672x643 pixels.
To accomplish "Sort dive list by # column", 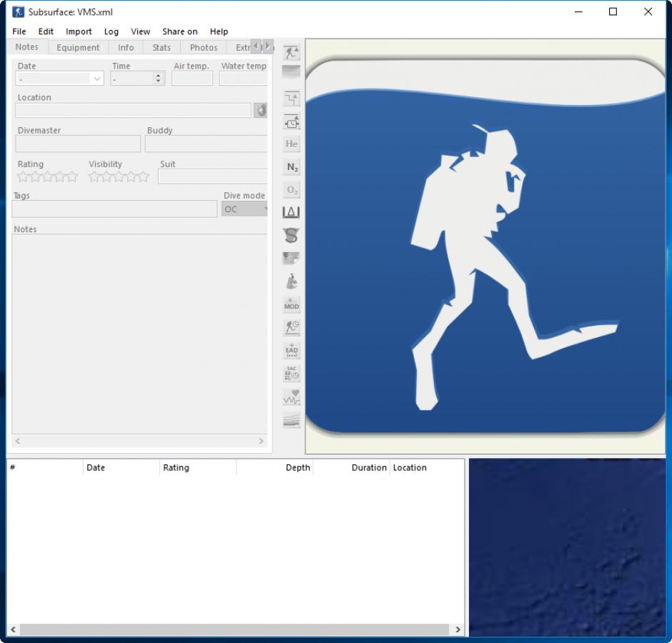I will pyautogui.click(x=44, y=467).
